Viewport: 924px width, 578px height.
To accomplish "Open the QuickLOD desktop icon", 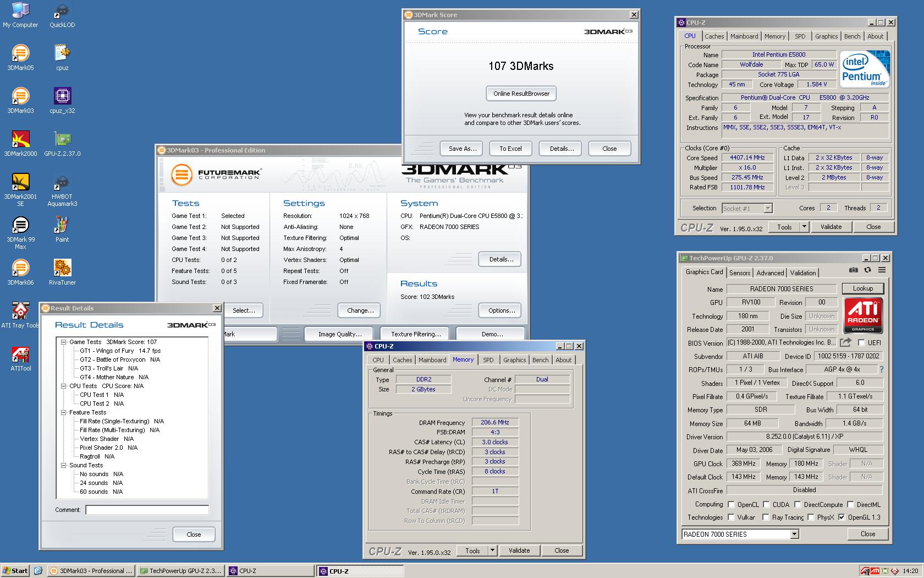I will 62,15.
